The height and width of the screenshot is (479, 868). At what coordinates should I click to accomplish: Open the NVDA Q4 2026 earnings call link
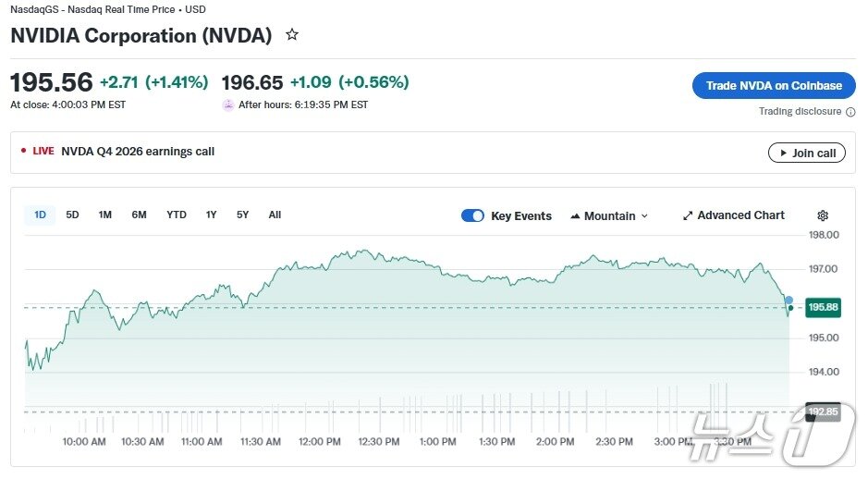(x=138, y=152)
